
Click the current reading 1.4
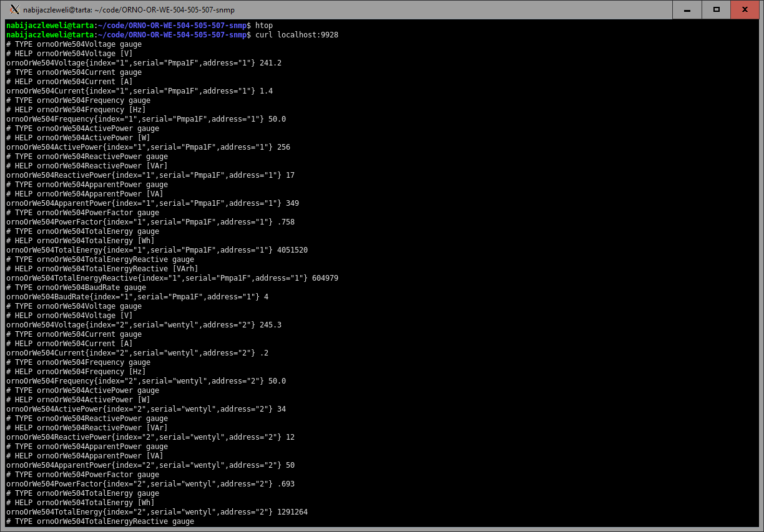point(266,91)
